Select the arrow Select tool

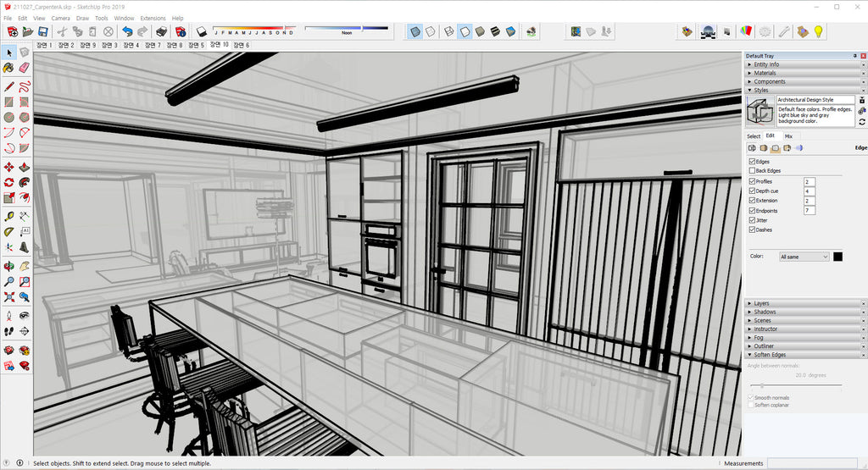[x=8, y=53]
